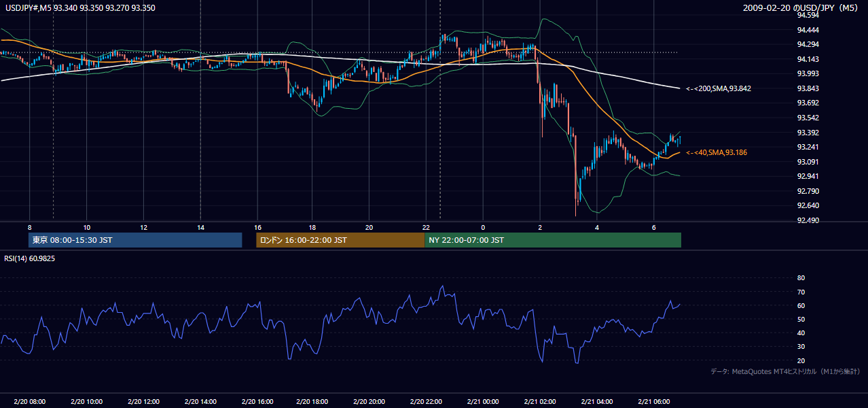Click the MetaQuotes MT4 data source note
This screenshot has height=408, width=868.
pyautogui.click(x=785, y=371)
